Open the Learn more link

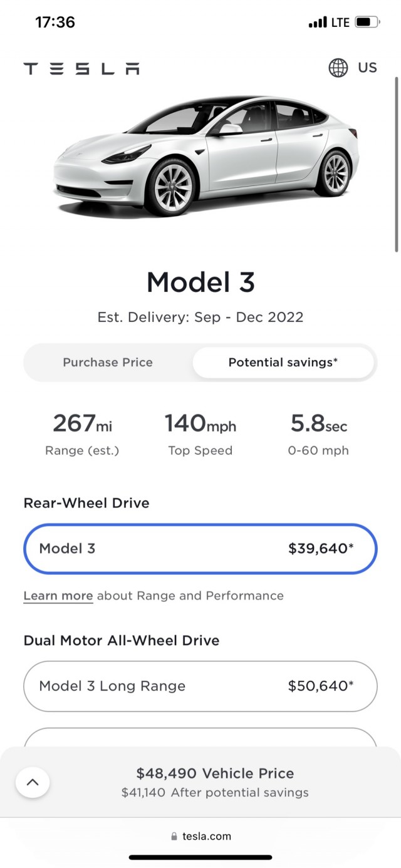(x=58, y=596)
